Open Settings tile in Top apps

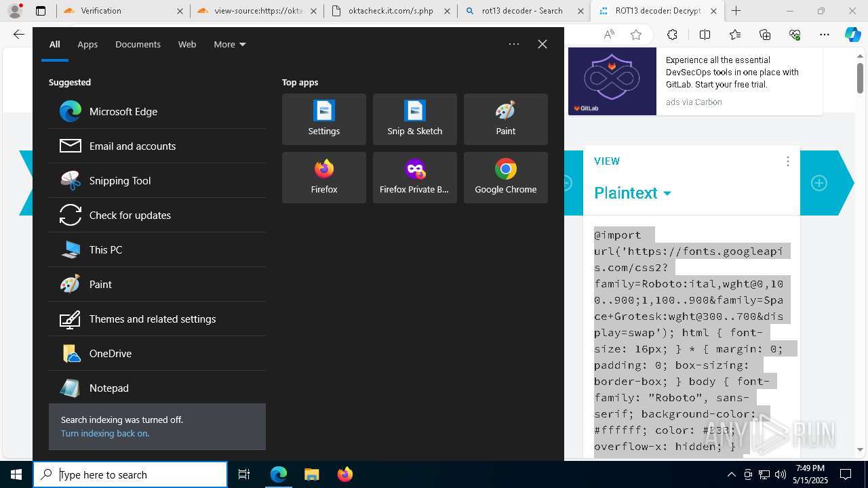324,119
